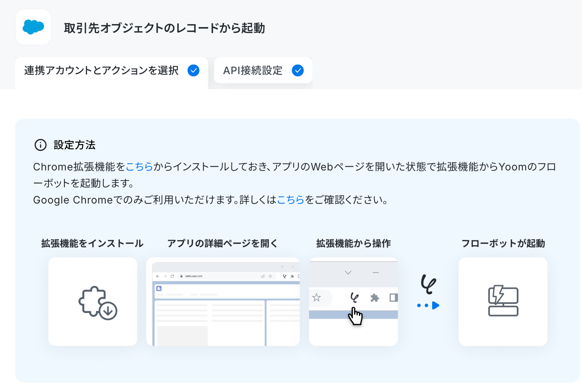Image resolution: width=582 pixels, height=392 pixels.
Task: Click the hand cursor pointer illustration
Action: 355,316
